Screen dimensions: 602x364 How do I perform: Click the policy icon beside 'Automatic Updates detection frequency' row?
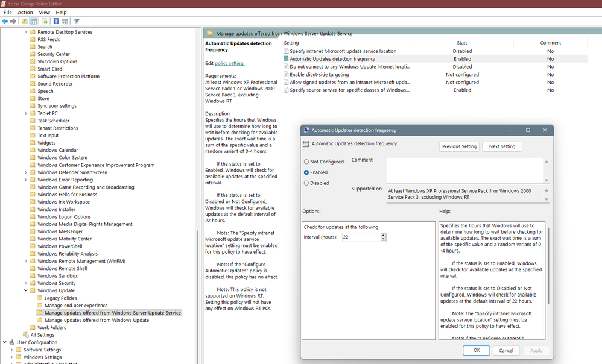pos(286,58)
